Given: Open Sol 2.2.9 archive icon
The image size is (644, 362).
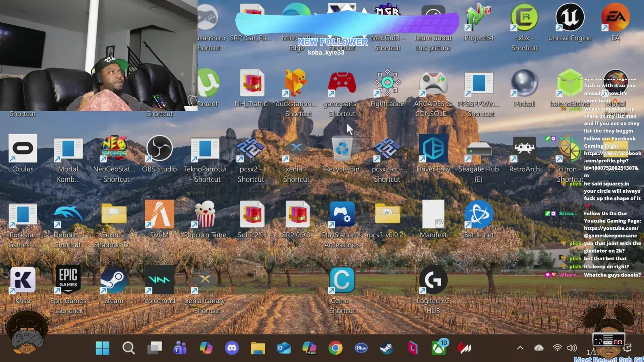Looking at the screenshot, I should pyautogui.click(x=251, y=215).
